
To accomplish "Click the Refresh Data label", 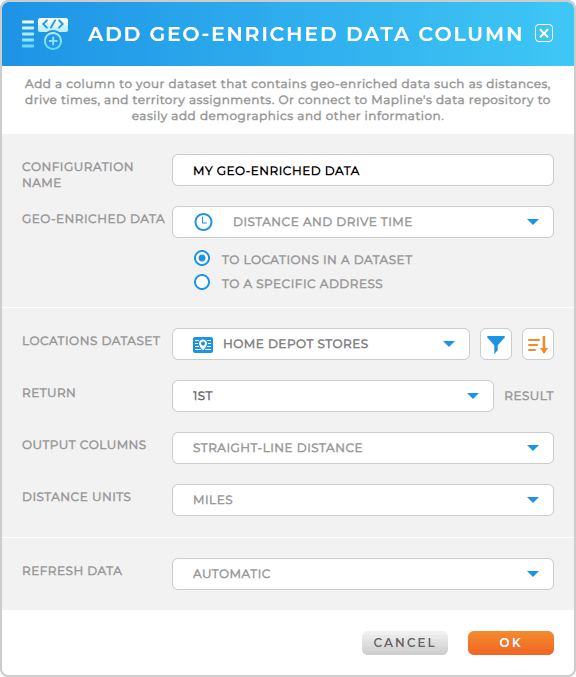I will pyautogui.click(x=72, y=571).
